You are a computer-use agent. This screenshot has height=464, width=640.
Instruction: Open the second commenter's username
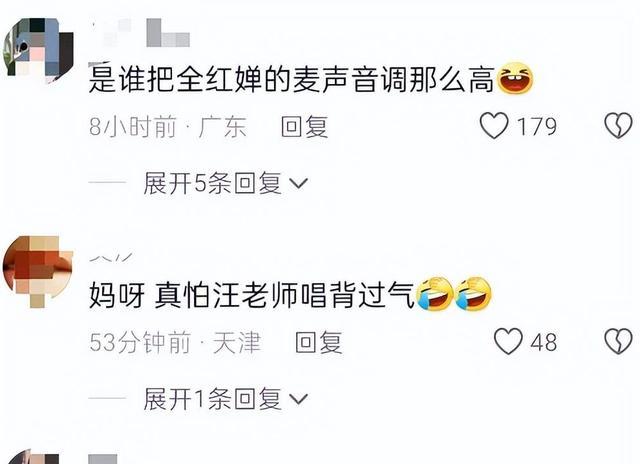(x=111, y=258)
